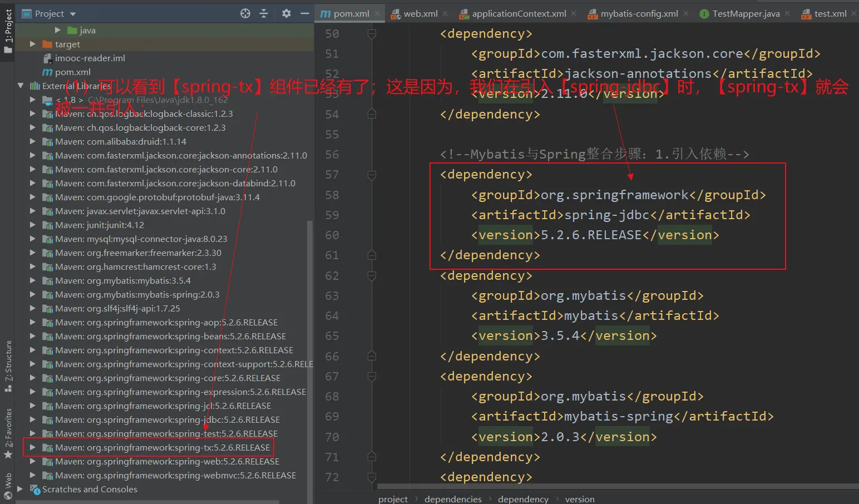Hide the Project panel with minimize icon
859x504 pixels.
[x=304, y=13]
